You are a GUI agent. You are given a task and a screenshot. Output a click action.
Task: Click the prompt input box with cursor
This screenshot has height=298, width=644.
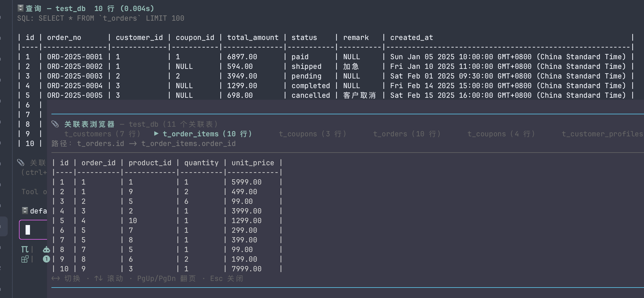33,230
